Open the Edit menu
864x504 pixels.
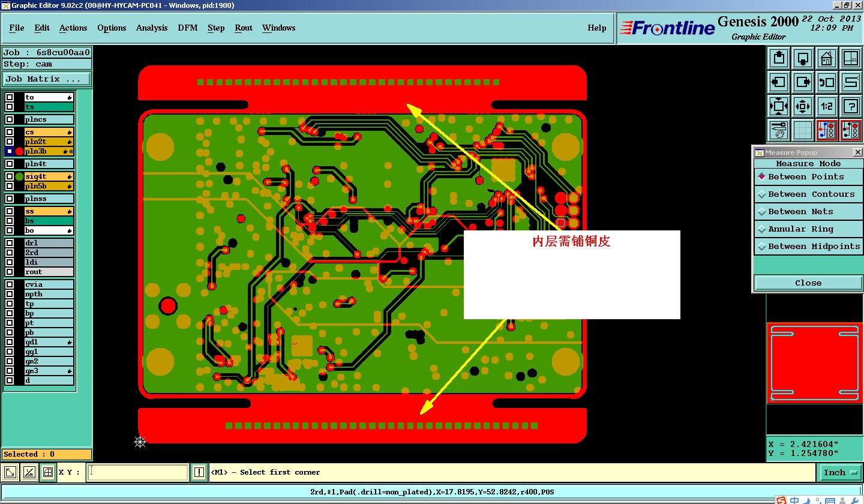42,28
